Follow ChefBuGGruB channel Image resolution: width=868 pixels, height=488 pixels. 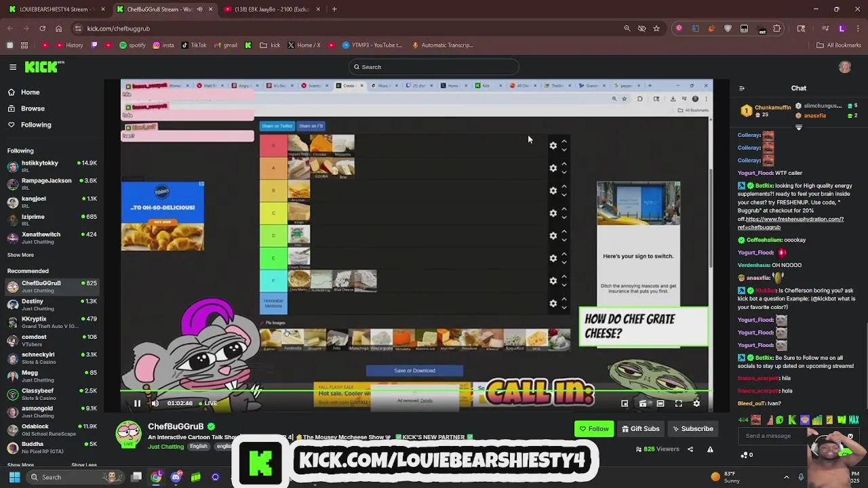coord(594,428)
